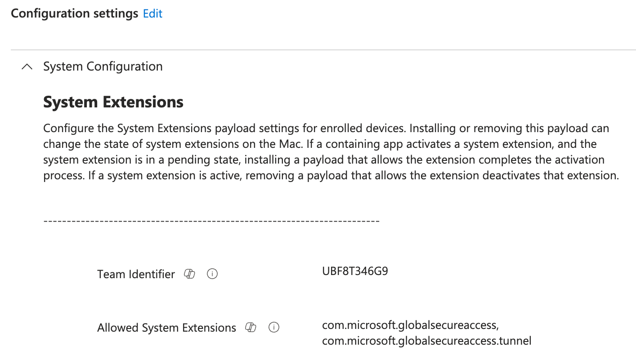Click the Configuration settings heading text
This screenshot has height=364, width=636.
[74, 14]
